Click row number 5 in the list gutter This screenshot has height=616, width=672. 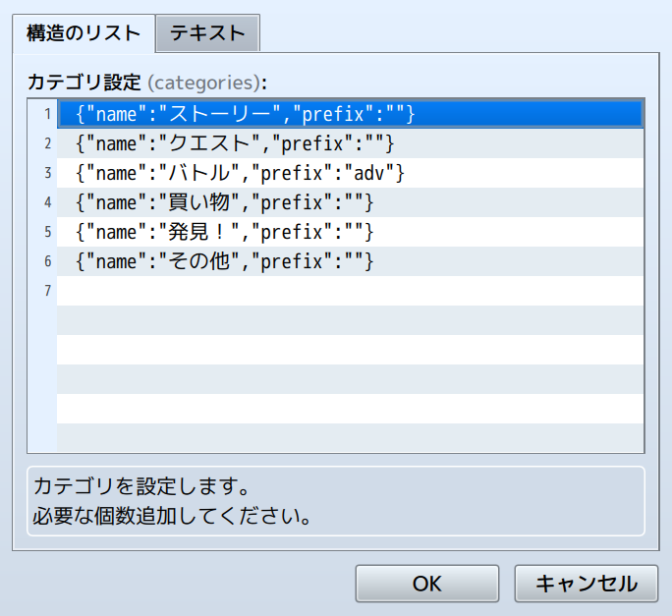45,233
